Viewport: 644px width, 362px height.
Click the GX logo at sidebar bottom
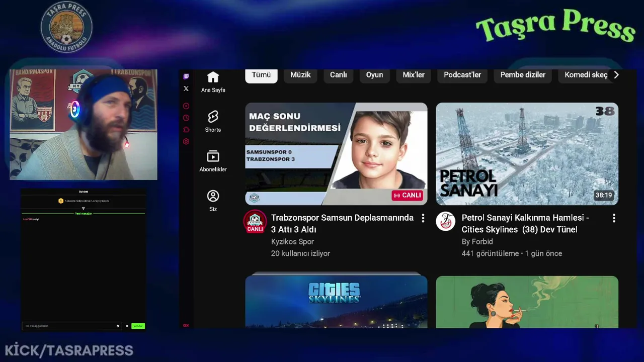tap(186, 325)
